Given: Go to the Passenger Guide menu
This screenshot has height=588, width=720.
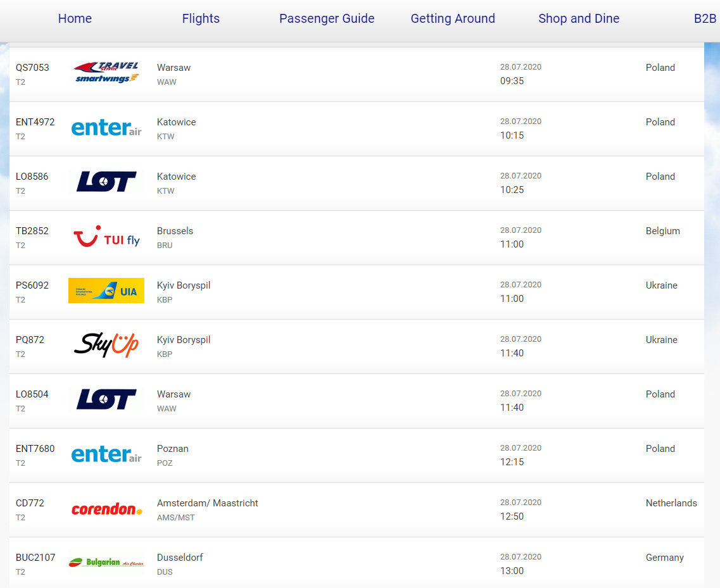Looking at the screenshot, I should click(327, 18).
